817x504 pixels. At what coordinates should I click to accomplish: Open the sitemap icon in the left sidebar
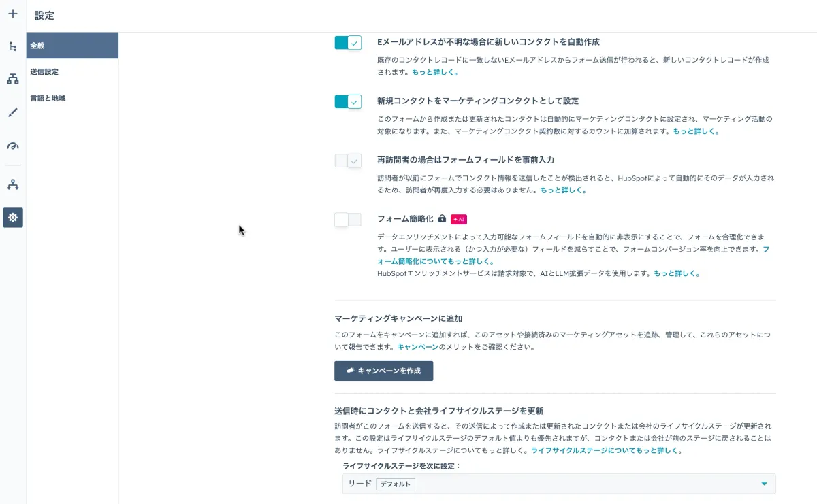click(x=13, y=79)
